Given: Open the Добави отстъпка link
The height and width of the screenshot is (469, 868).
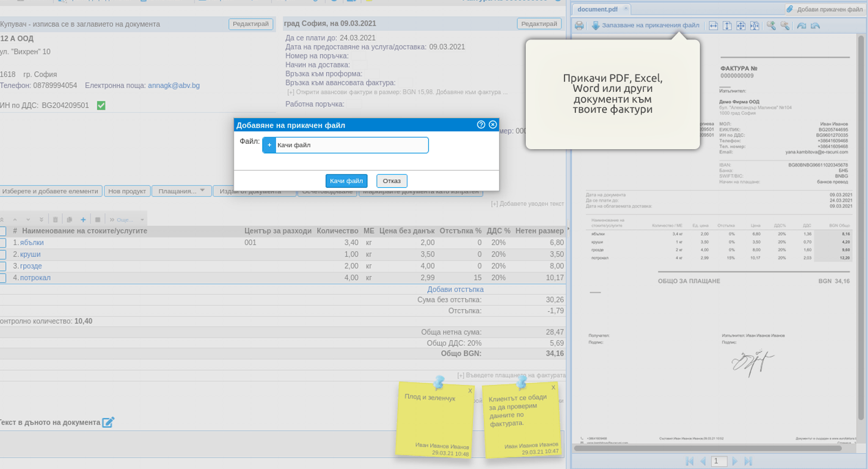Looking at the screenshot, I should 455,289.
